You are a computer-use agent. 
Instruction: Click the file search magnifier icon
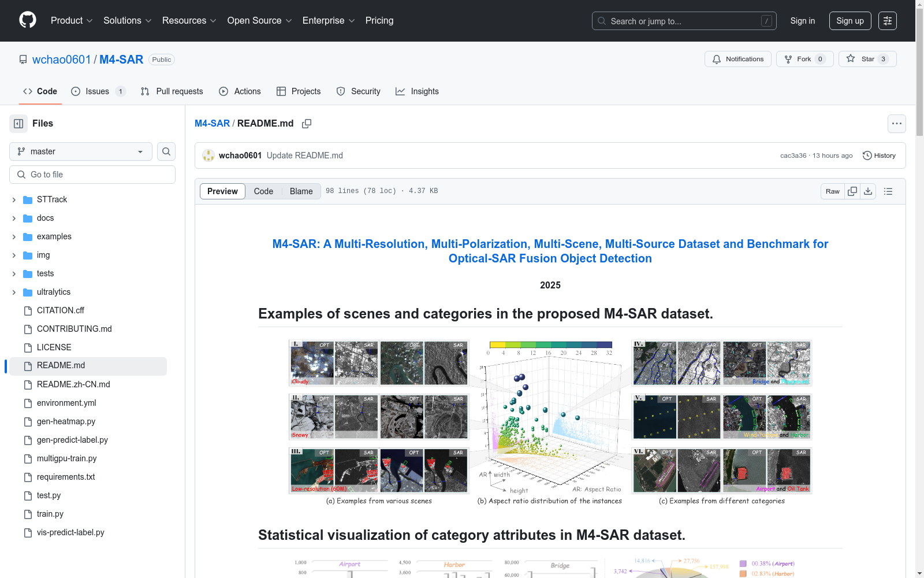pyautogui.click(x=166, y=151)
